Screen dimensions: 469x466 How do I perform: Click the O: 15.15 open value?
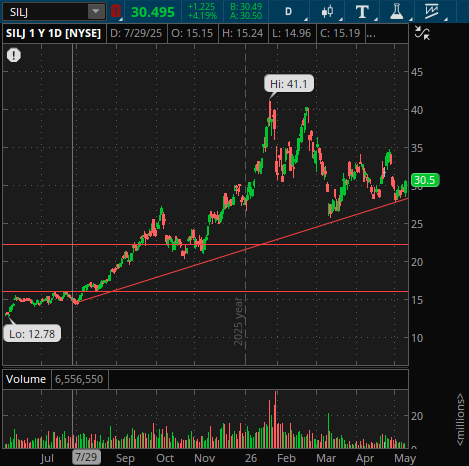(192, 33)
